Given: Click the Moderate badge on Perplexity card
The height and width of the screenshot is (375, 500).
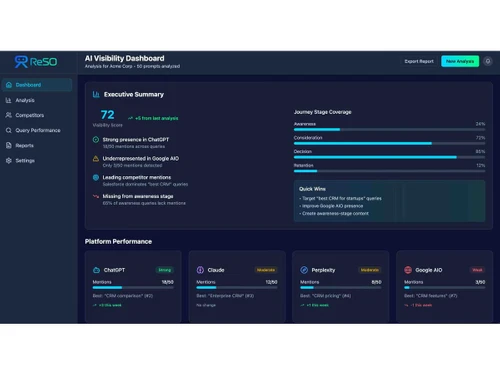Looking at the screenshot, I should (370, 270).
